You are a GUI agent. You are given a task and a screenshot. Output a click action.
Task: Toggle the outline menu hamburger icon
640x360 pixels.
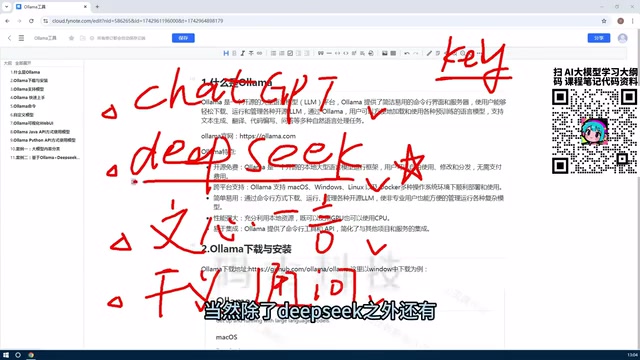21,38
